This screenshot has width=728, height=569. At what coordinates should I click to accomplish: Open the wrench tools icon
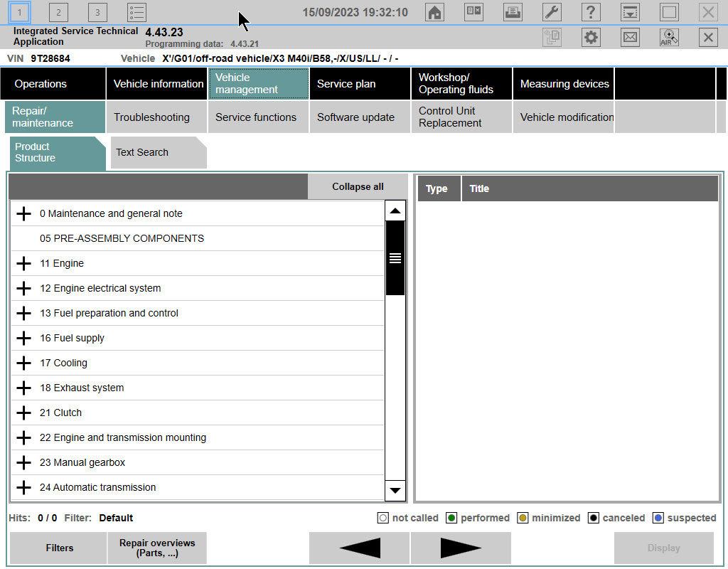pos(552,12)
